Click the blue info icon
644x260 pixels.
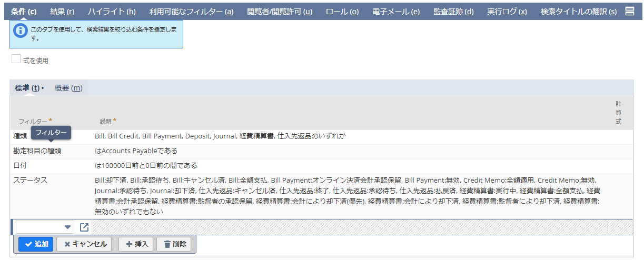(20, 31)
